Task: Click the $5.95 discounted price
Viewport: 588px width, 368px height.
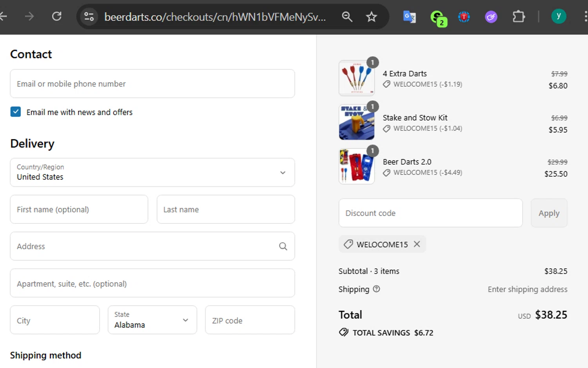Action: coord(558,130)
